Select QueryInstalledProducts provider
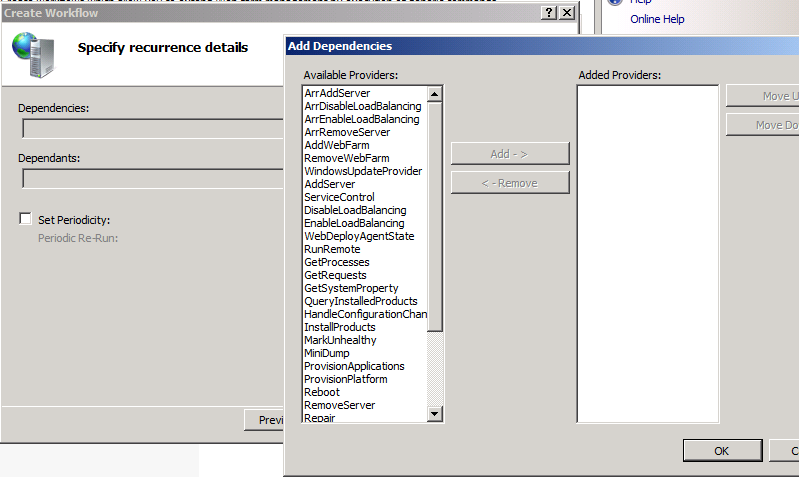Screen dimensions: 799x477 point(361,301)
